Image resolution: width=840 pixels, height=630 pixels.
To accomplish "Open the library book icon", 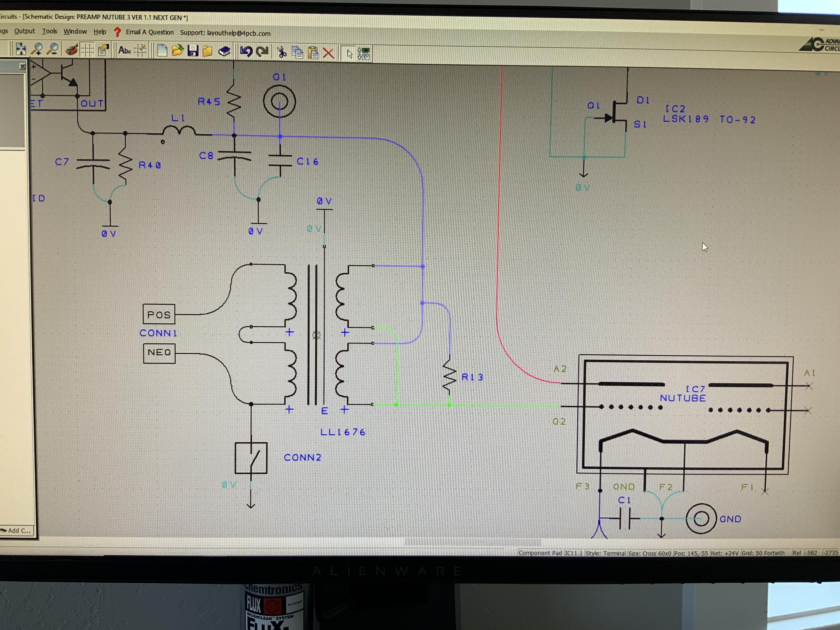I will 224,51.
